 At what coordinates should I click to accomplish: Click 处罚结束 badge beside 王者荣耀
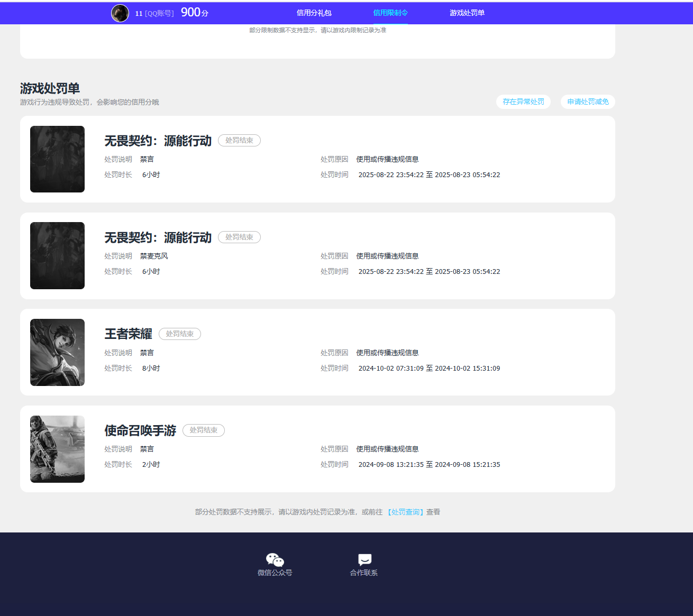[180, 334]
